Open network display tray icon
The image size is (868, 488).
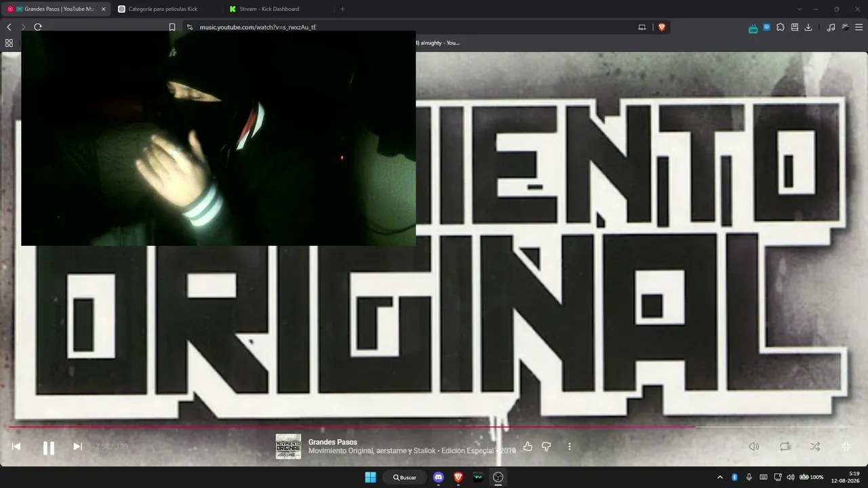[x=778, y=477]
